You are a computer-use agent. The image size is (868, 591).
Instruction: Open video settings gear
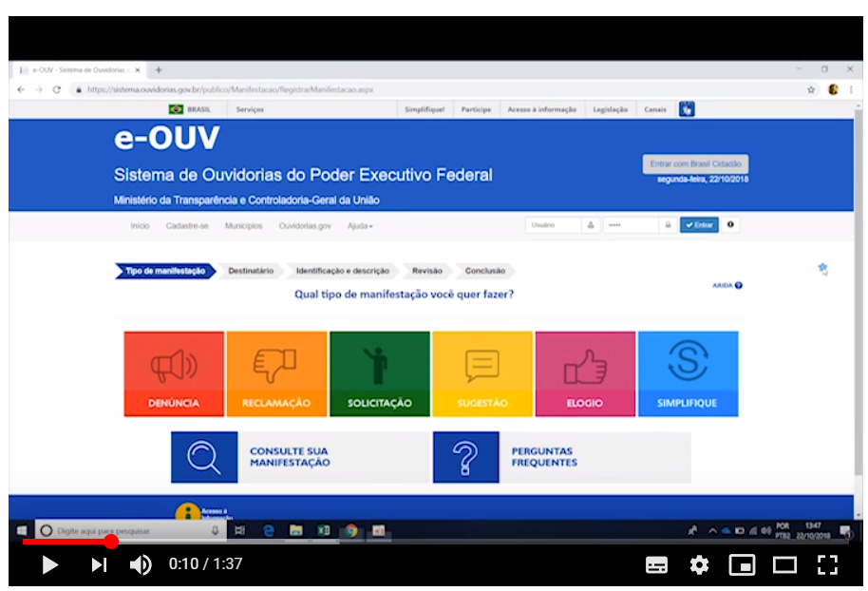[699, 565]
